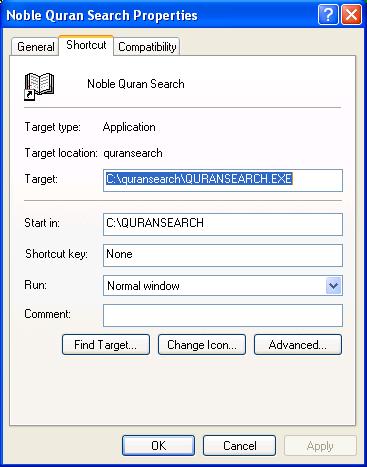The height and width of the screenshot is (467, 367).
Task: Click into the Target path field
Action: click(223, 180)
